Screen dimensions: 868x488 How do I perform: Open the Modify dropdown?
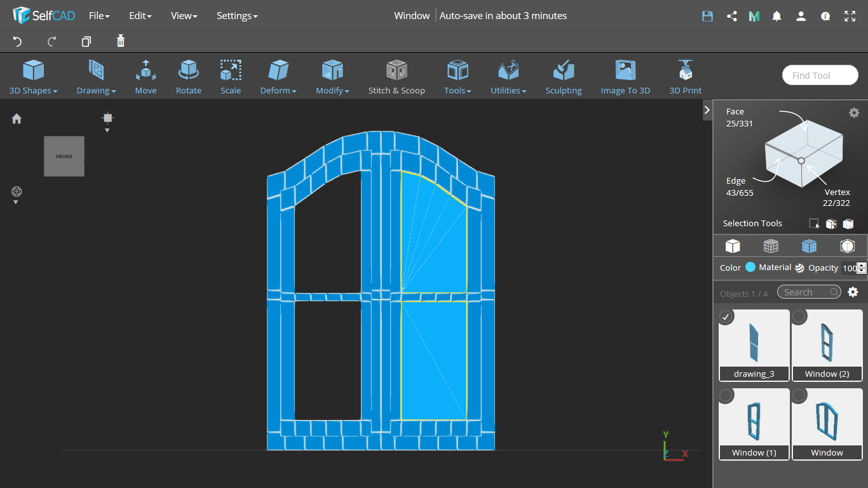point(332,77)
